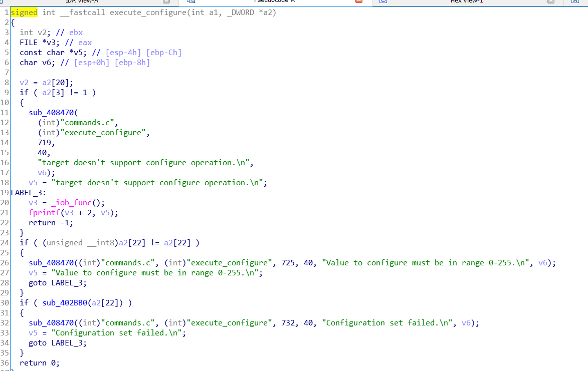The image size is (588, 371).
Task: Select the number 725 argument
Action: [288, 263]
